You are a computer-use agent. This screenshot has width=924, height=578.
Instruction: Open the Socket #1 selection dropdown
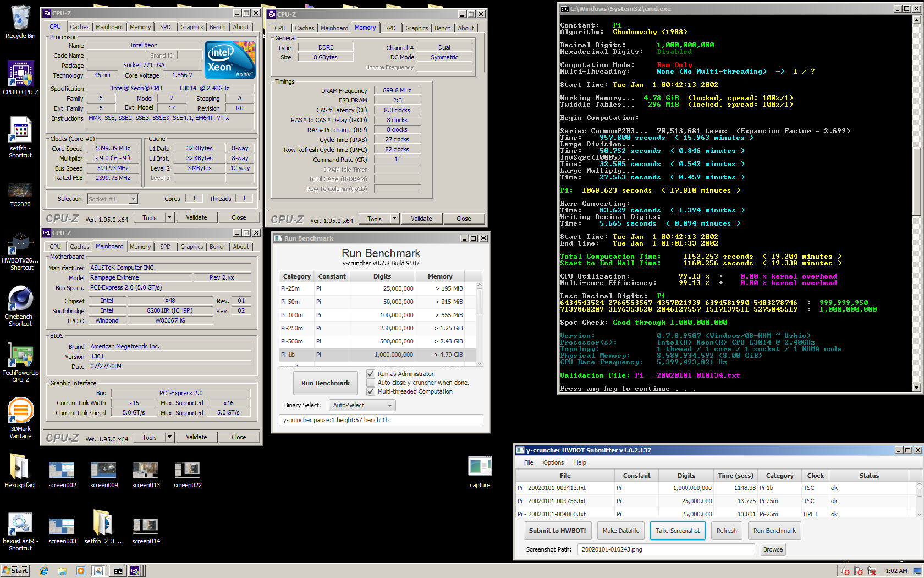coord(112,199)
